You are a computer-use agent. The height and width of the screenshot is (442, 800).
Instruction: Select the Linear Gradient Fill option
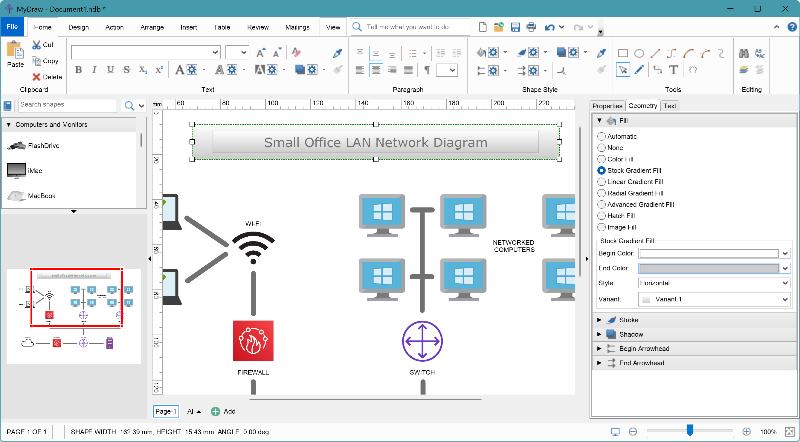point(601,182)
